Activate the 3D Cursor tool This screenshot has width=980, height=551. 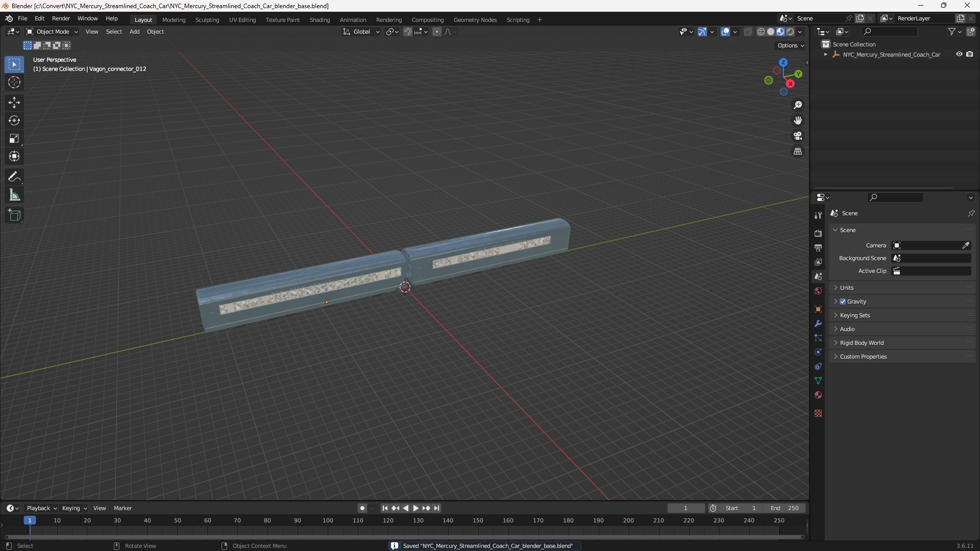coord(14,82)
